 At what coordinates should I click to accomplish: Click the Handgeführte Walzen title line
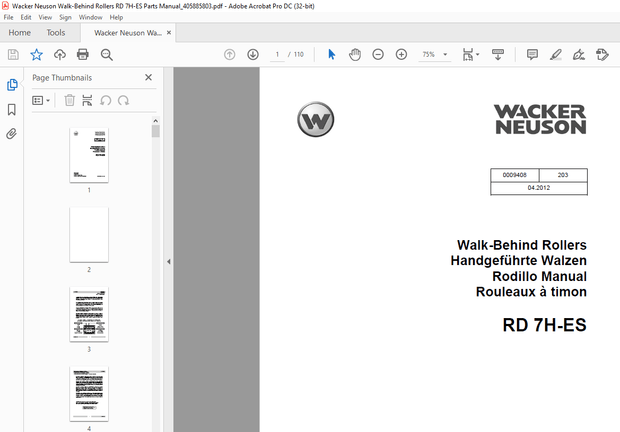tap(518, 261)
